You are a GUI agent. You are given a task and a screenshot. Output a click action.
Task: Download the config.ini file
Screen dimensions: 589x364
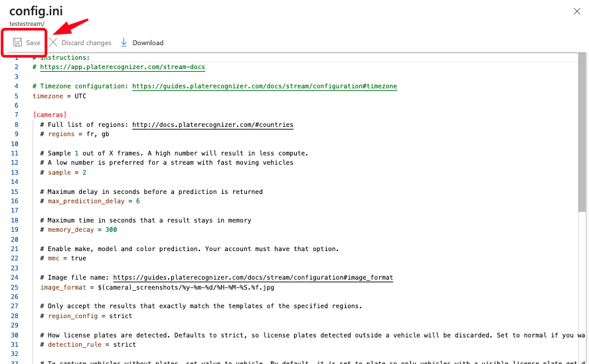pyautogui.click(x=147, y=43)
